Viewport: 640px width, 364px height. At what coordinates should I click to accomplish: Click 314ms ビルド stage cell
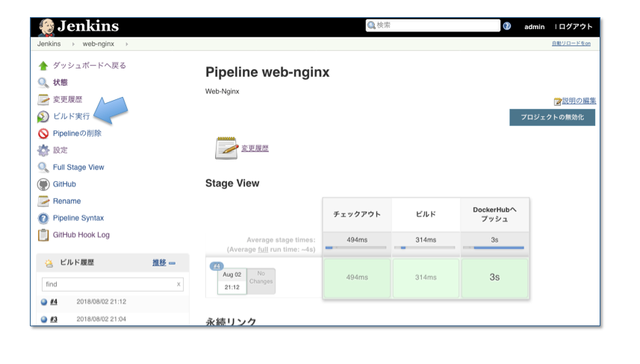[x=426, y=277]
